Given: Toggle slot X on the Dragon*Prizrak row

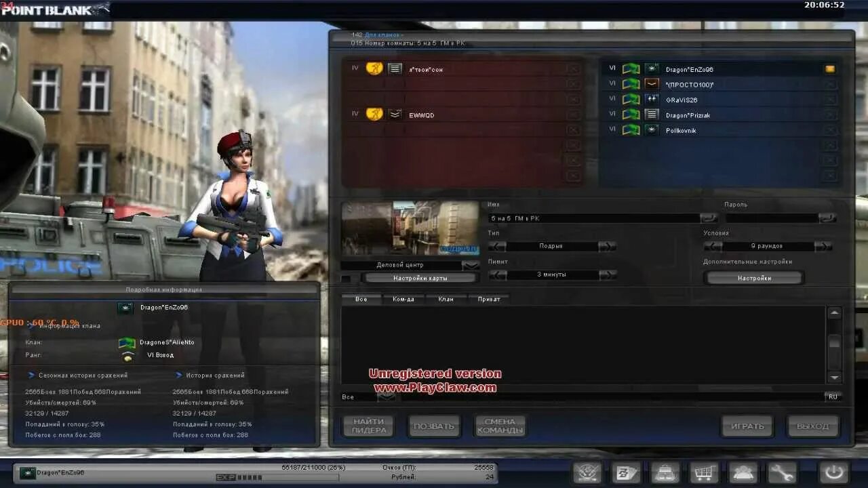Looking at the screenshot, I should (x=830, y=115).
